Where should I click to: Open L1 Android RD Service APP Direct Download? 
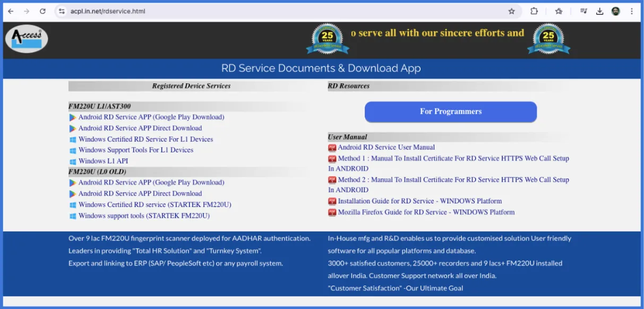point(140,128)
